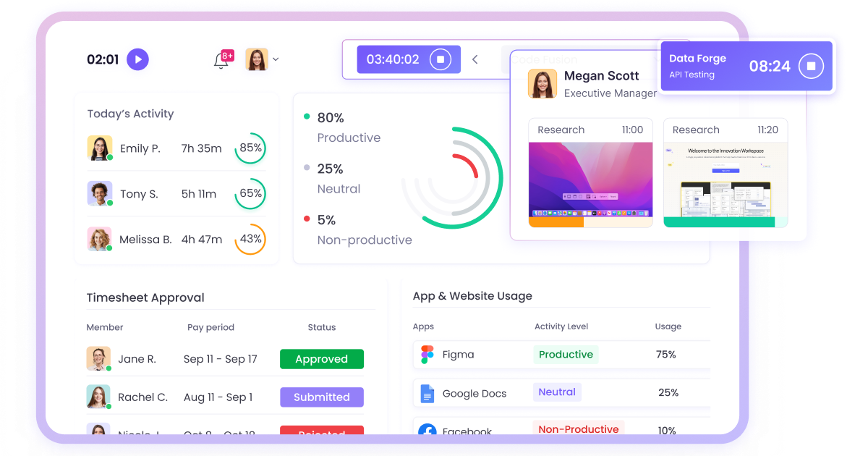Click Tony S.'s avatar in Today's Activity
868x456 pixels.
100,193
